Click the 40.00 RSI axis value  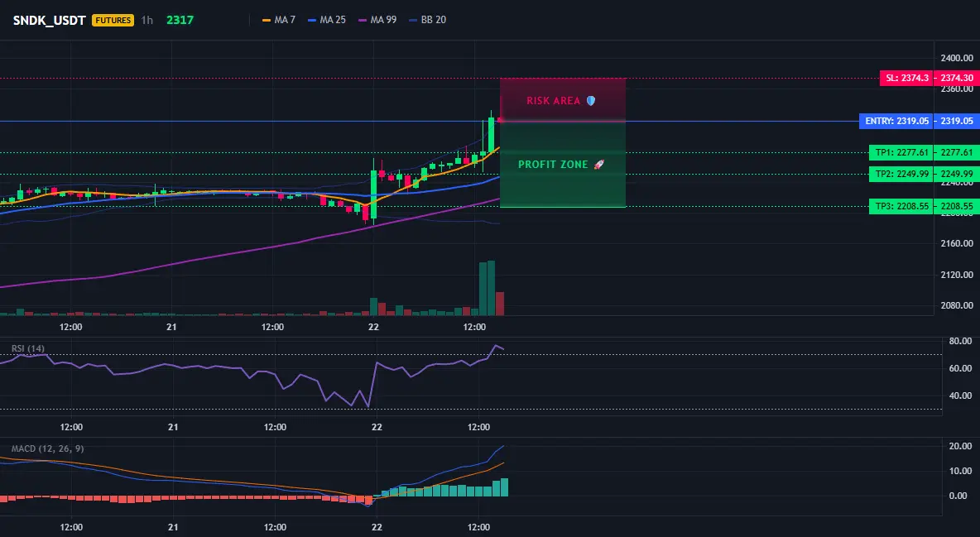960,395
